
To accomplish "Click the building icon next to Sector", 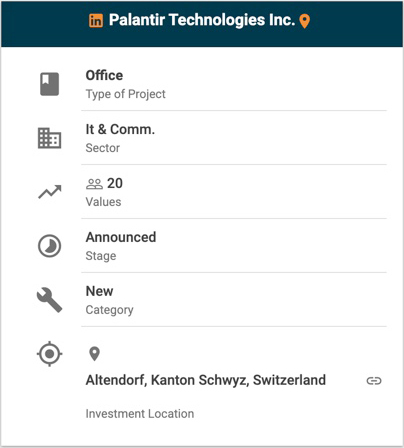I will (49, 138).
